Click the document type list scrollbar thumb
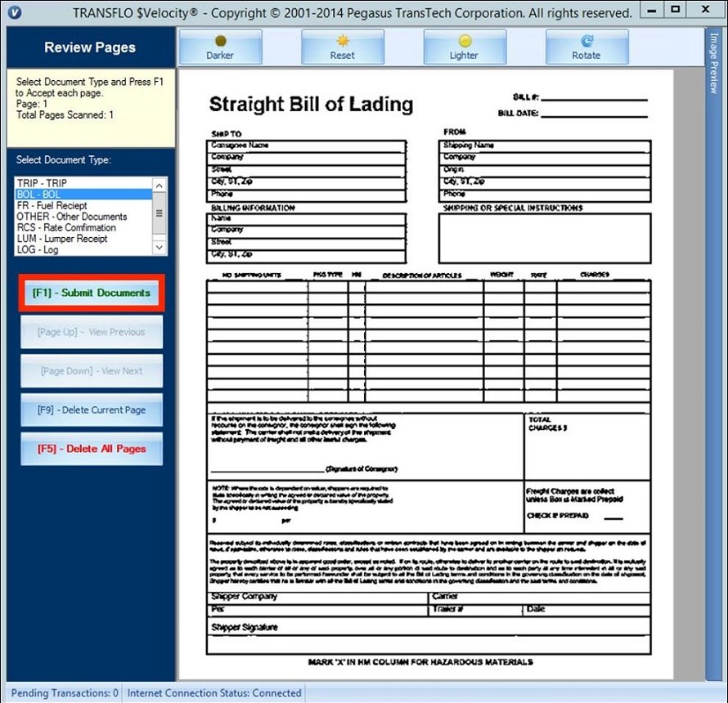This screenshot has width=728, height=703. [160, 213]
